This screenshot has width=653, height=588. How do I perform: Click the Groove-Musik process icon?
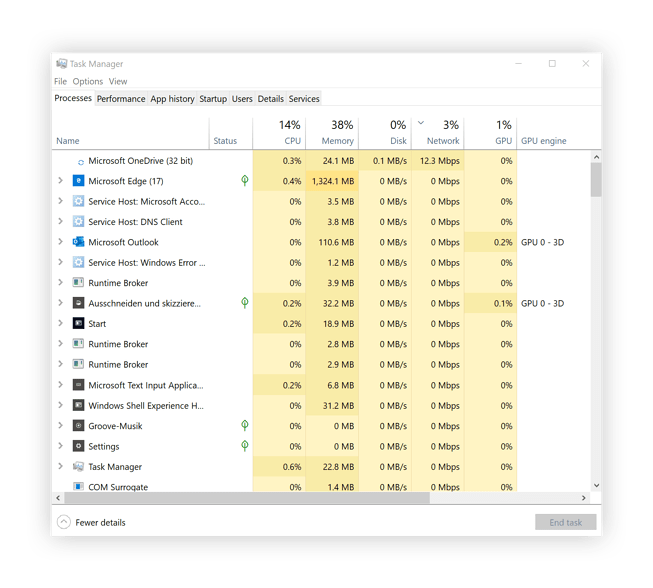click(x=79, y=426)
